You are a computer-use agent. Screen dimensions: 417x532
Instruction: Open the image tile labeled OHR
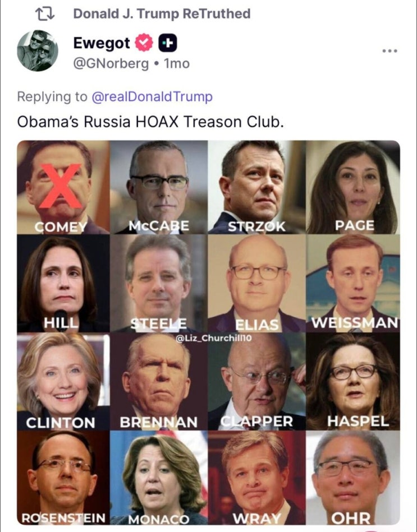(354, 478)
